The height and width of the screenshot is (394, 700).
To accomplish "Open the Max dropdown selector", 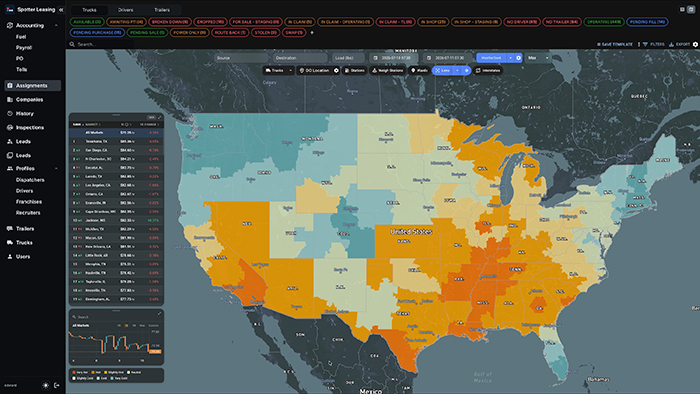I will [x=538, y=58].
